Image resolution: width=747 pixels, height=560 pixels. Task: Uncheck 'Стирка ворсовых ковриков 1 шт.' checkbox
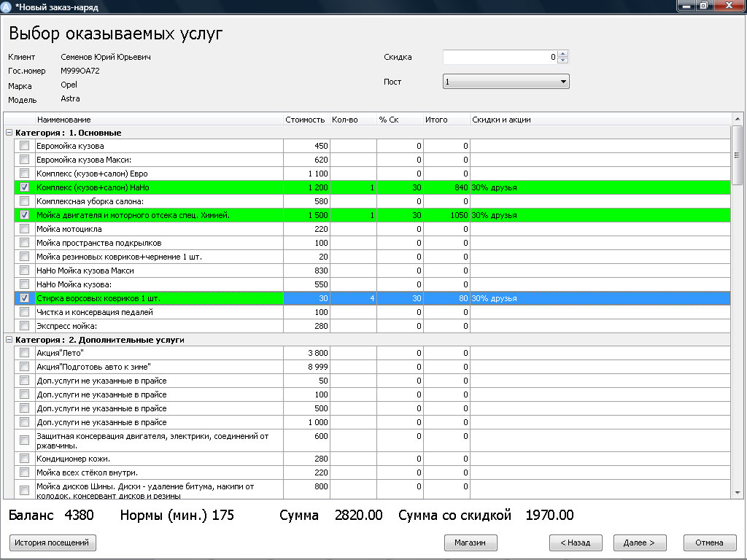tap(25, 298)
